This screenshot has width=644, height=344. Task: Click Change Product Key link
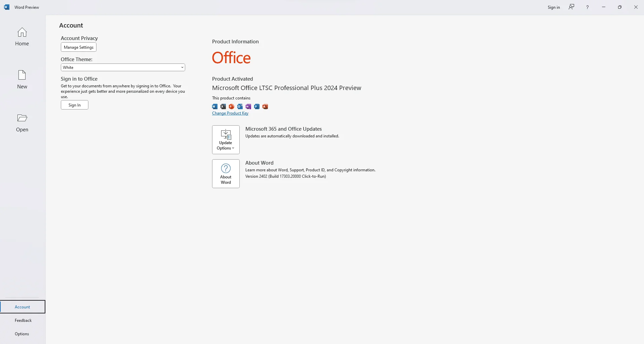click(230, 113)
